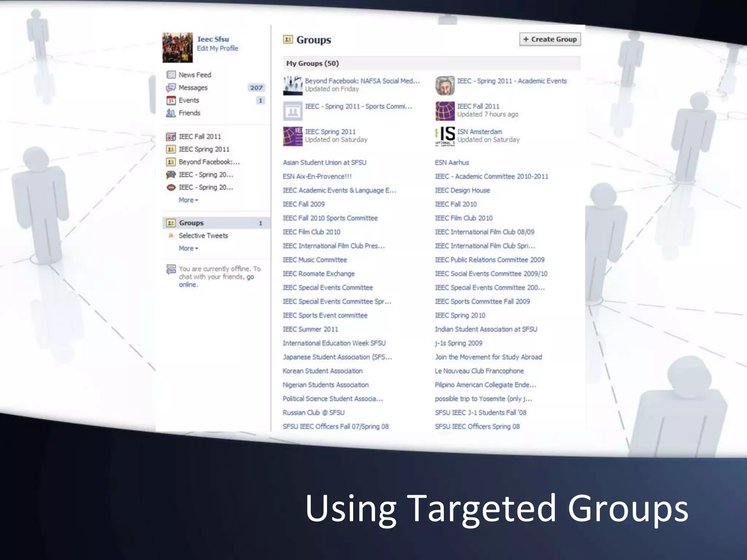Expand More under Selective Tweets
The width and height of the screenshot is (747, 560).
(x=188, y=248)
